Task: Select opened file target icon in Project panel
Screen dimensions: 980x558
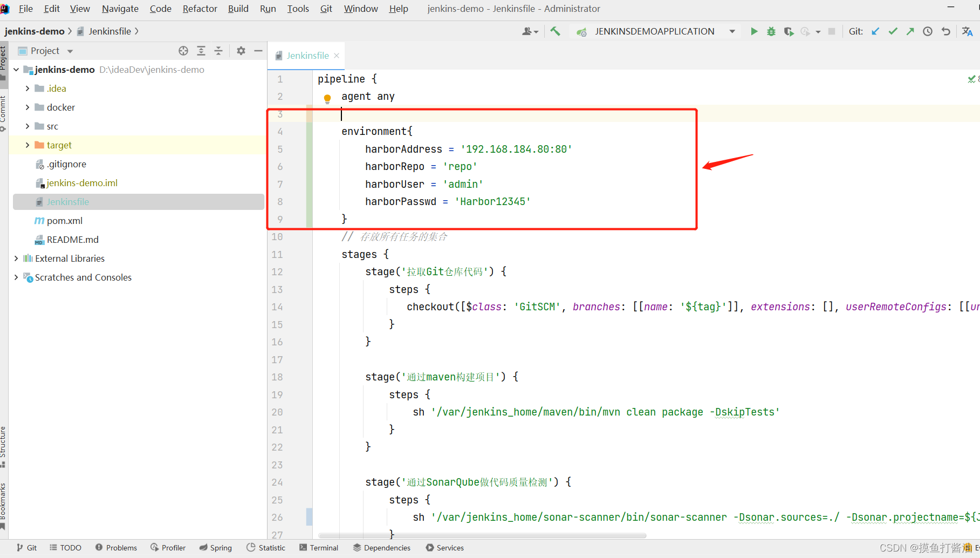Action: [183, 51]
